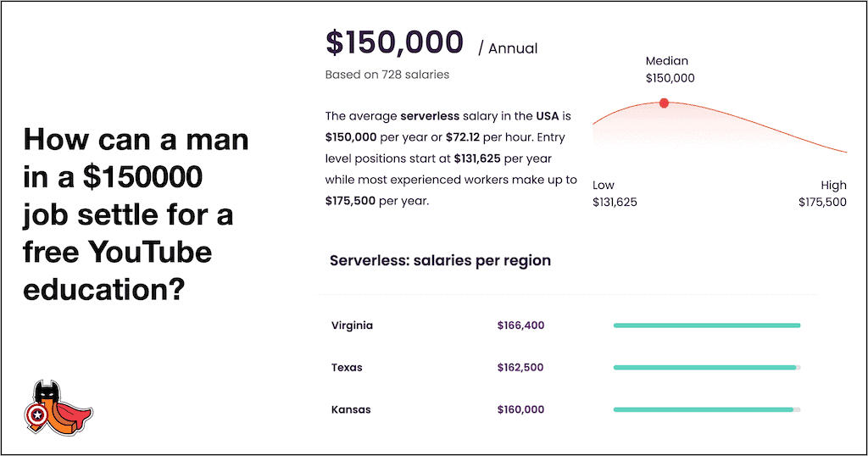Screen dimensions: 868x456
Task: Click the red median dot on the curve
Action: point(664,103)
